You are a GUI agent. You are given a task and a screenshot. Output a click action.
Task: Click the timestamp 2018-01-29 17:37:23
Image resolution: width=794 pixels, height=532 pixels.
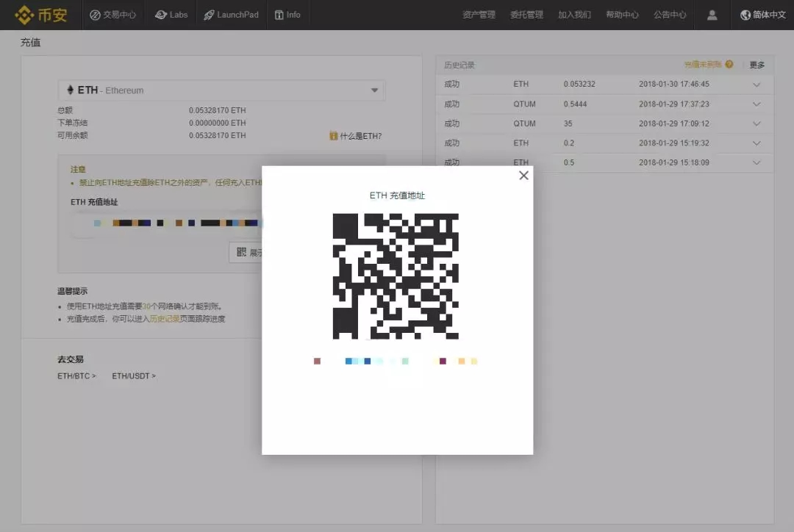pos(674,104)
